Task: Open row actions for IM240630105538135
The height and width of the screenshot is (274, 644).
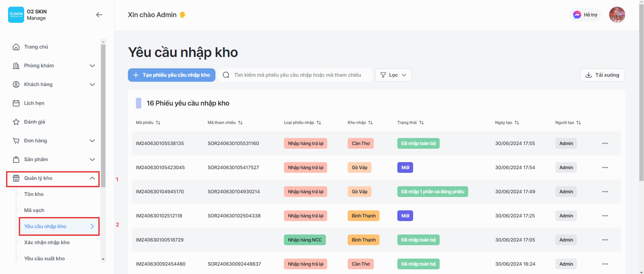Action: [x=605, y=144]
